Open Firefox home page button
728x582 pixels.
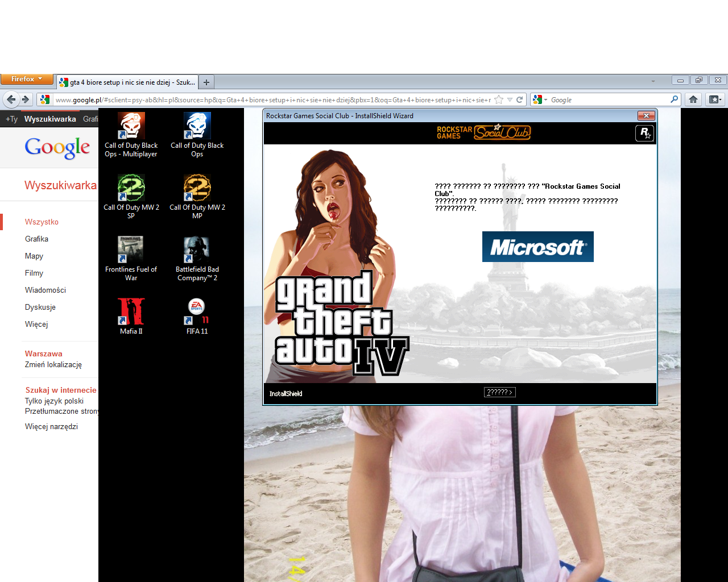(693, 99)
